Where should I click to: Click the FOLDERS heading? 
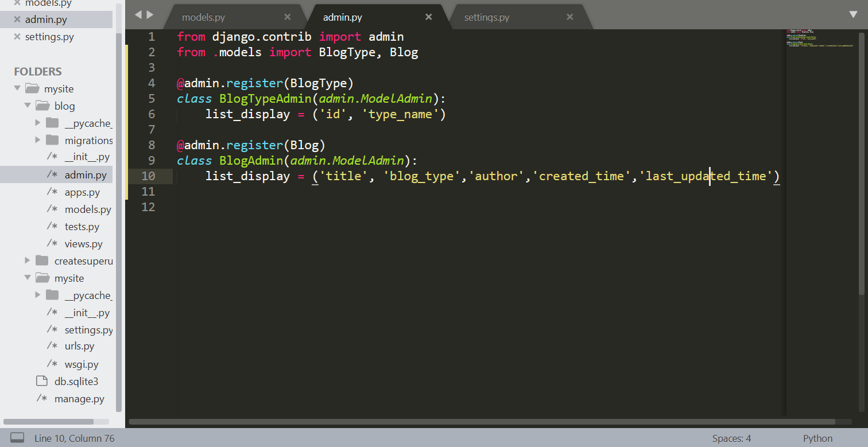click(x=38, y=72)
